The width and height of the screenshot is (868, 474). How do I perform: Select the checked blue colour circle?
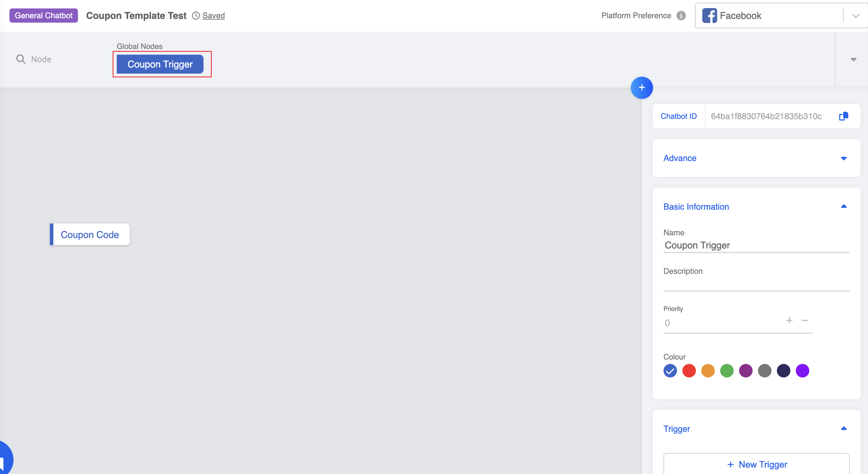pyautogui.click(x=670, y=371)
